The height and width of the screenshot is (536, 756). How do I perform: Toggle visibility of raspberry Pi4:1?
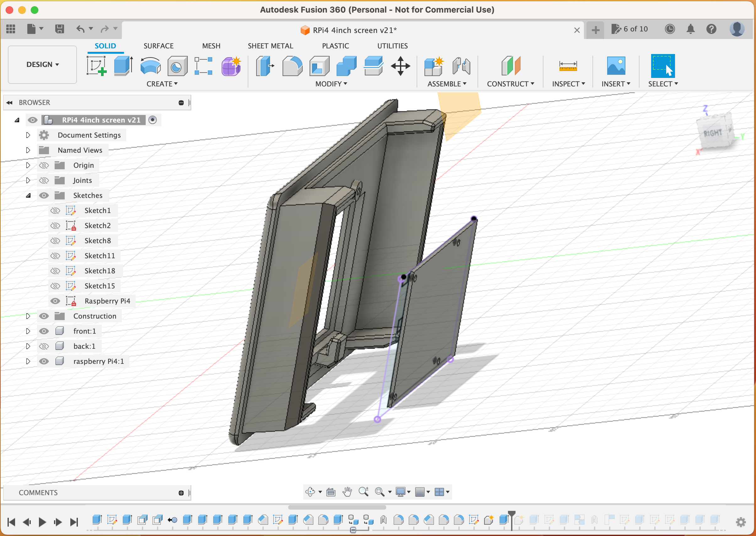[44, 361]
